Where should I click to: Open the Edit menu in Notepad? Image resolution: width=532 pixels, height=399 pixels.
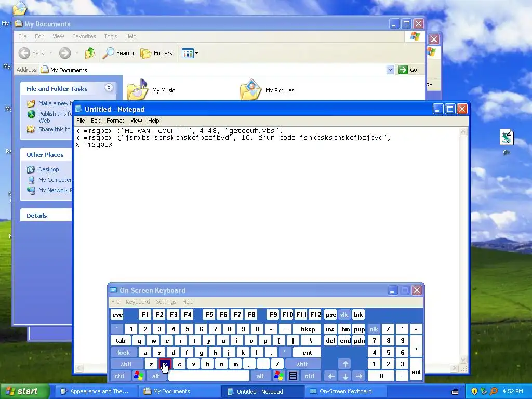[96, 121]
